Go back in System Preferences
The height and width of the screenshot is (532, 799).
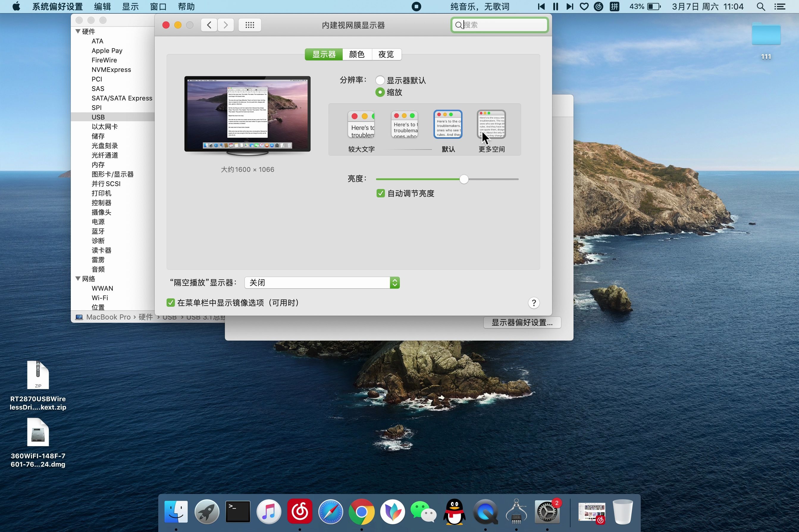pos(209,25)
